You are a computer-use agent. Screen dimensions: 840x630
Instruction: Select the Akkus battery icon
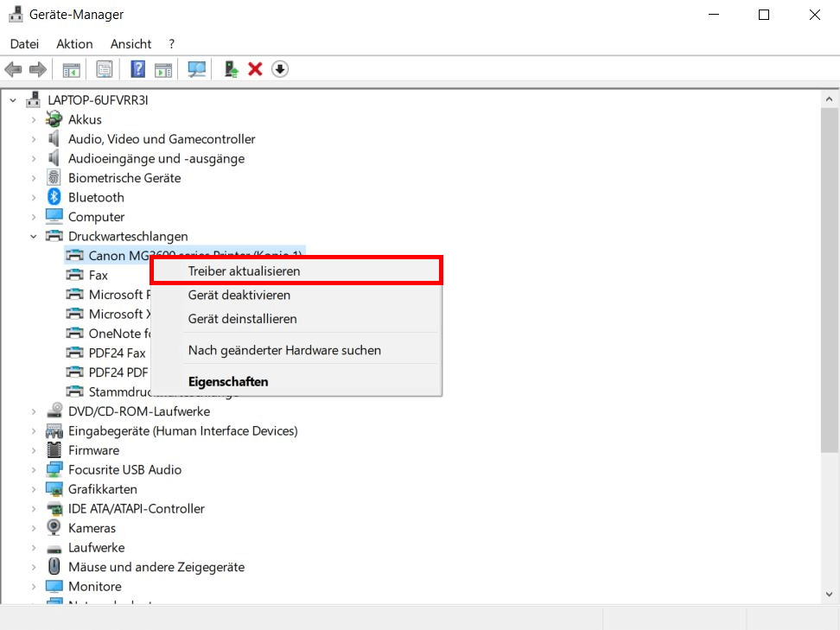pos(54,119)
